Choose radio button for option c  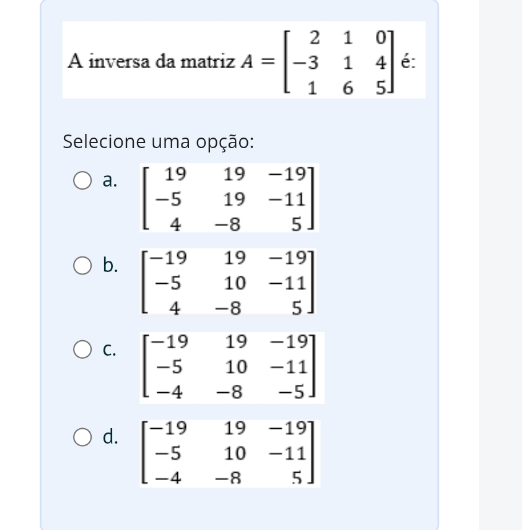click(82, 349)
